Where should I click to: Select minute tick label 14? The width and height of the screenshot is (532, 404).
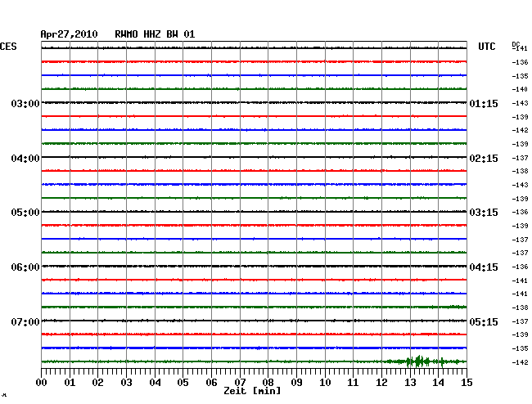coord(439,383)
